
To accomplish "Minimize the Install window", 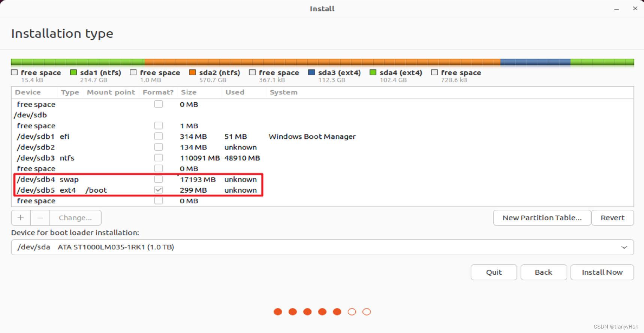I will coord(617,9).
